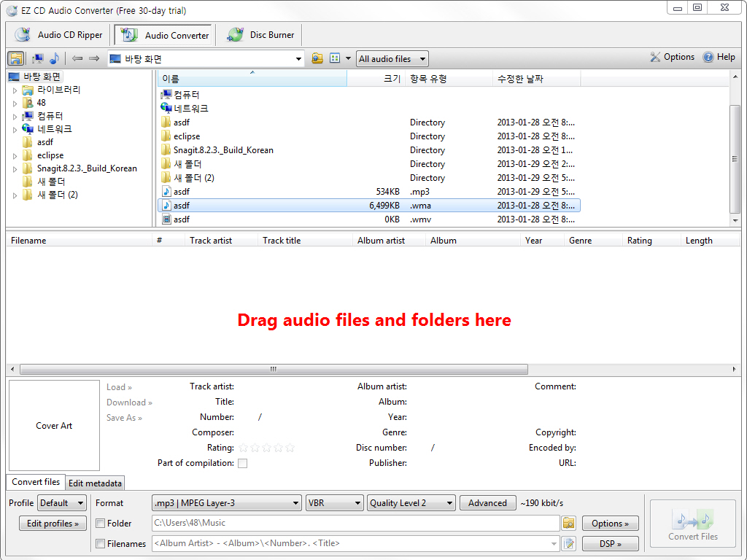Image resolution: width=747 pixels, height=560 pixels.
Task: Open the Audio CD Ripper mode
Action: coord(59,35)
